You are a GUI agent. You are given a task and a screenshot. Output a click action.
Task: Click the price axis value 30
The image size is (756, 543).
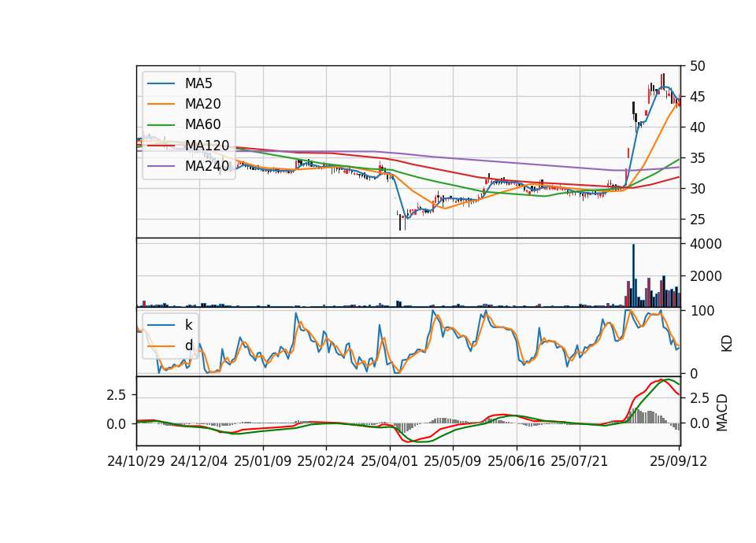698,189
